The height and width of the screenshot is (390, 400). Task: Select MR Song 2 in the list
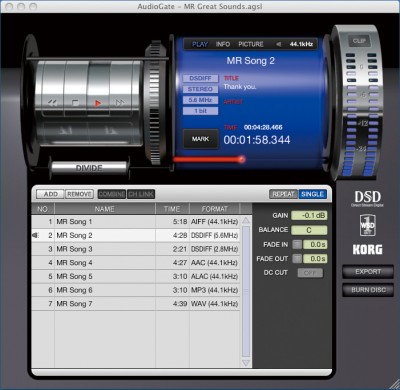(136, 235)
